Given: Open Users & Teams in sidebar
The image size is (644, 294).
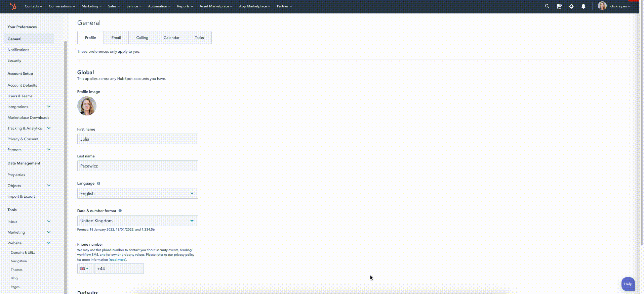Looking at the screenshot, I should point(20,96).
